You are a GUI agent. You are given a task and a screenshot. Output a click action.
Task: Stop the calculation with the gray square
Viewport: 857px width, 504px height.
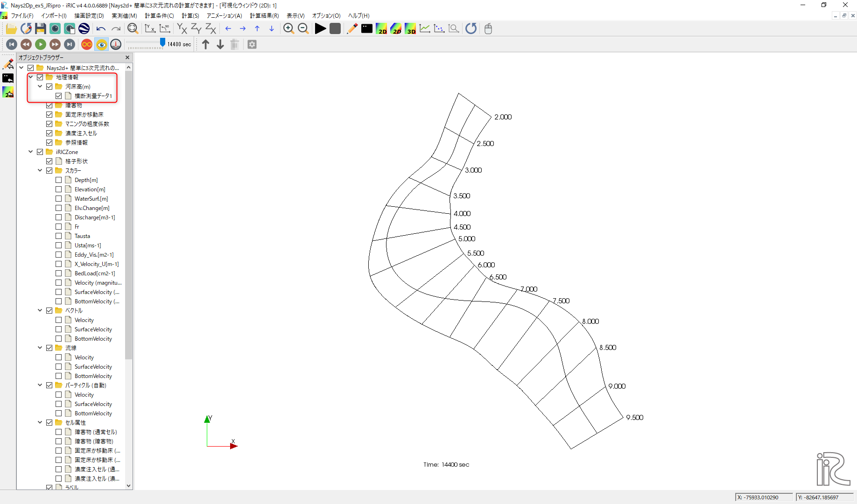335,29
